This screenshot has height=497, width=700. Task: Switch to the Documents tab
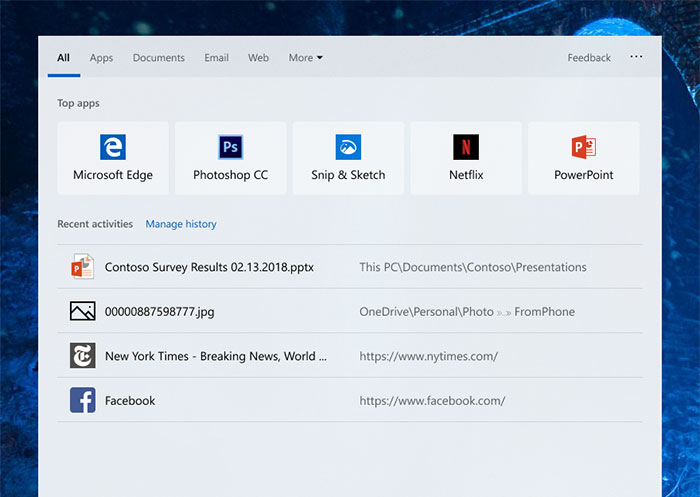(158, 58)
